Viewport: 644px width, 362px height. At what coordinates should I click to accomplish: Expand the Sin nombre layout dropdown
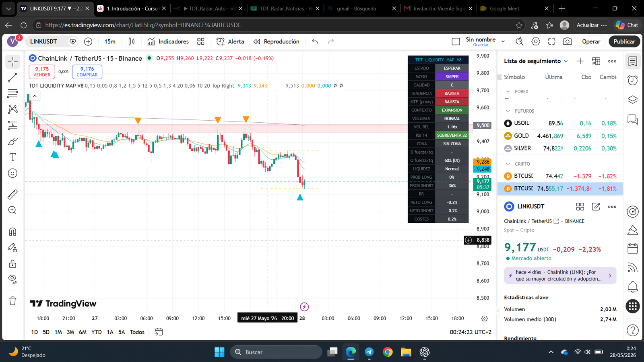503,41
